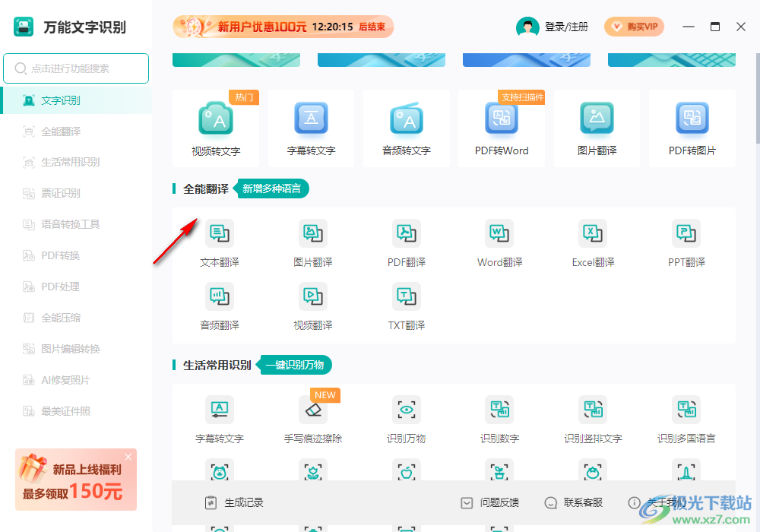Click the 登录/注册 link

click(x=566, y=27)
